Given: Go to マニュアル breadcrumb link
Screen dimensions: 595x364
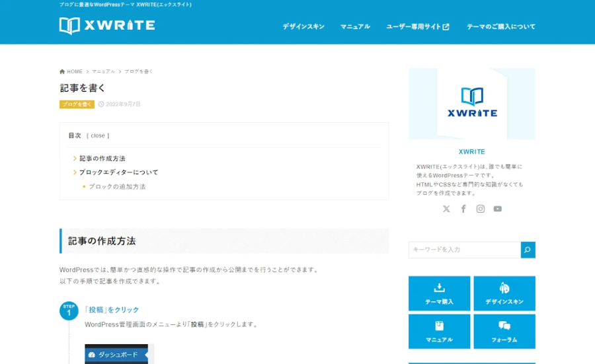Looking at the screenshot, I should [103, 71].
